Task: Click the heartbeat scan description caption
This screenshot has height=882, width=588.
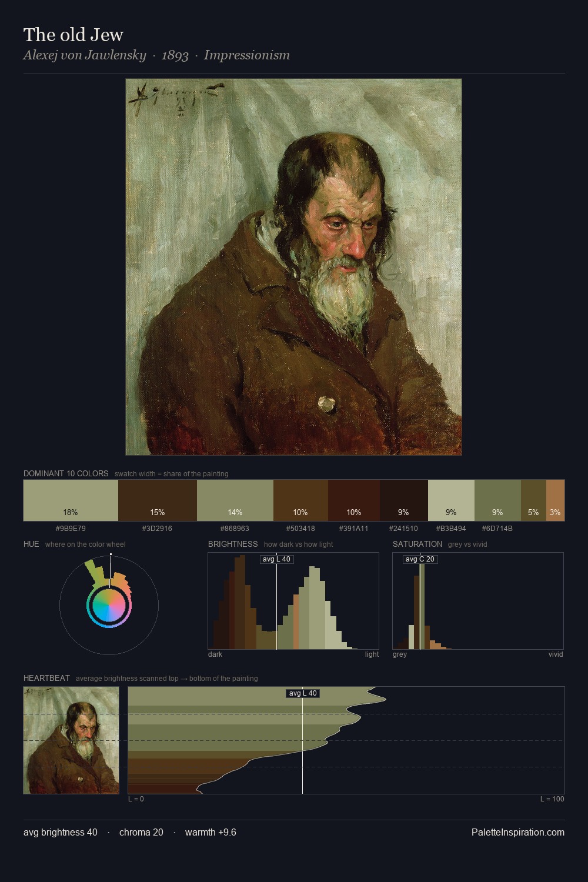Action: pos(166,679)
